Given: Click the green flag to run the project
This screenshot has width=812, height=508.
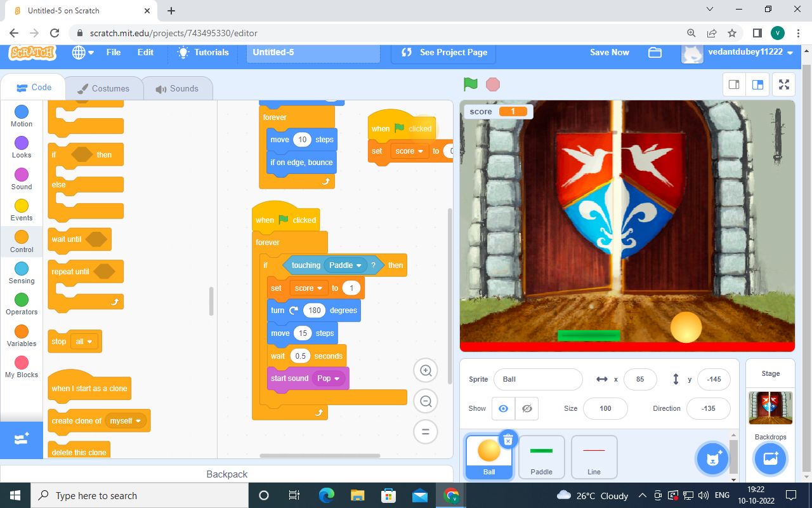Looking at the screenshot, I should (470, 84).
